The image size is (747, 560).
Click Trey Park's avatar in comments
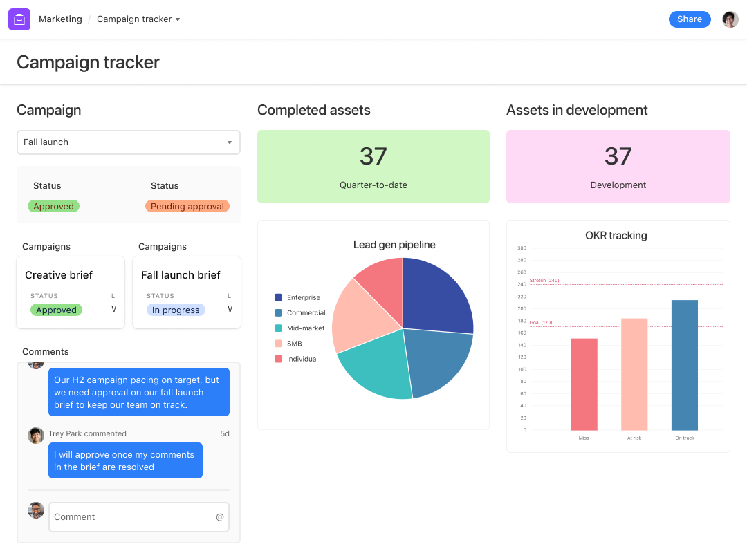pos(35,435)
